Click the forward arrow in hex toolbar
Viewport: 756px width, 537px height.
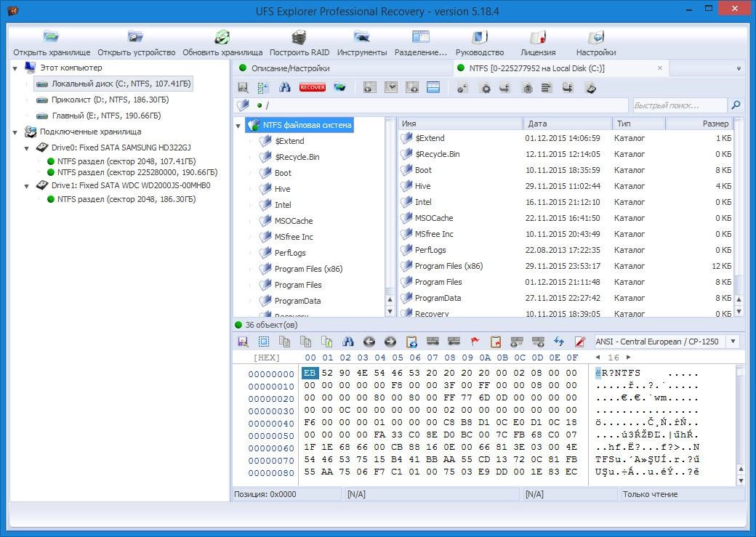pyautogui.click(x=390, y=342)
